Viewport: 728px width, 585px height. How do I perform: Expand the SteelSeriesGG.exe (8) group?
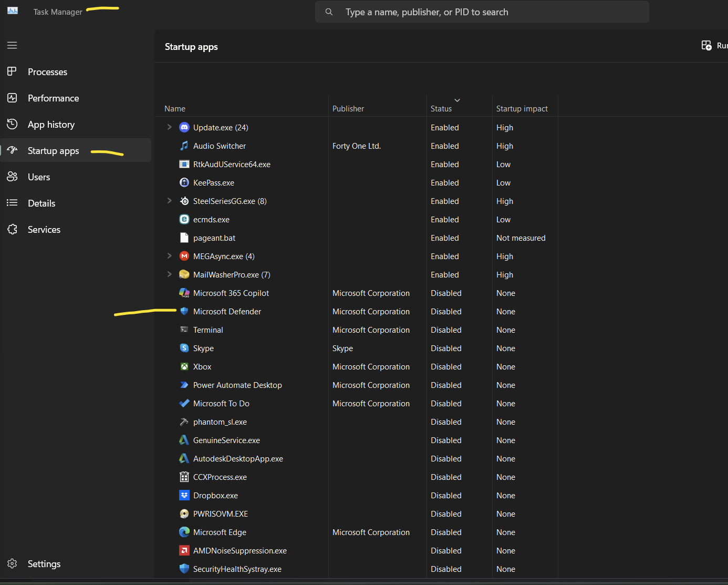click(169, 201)
